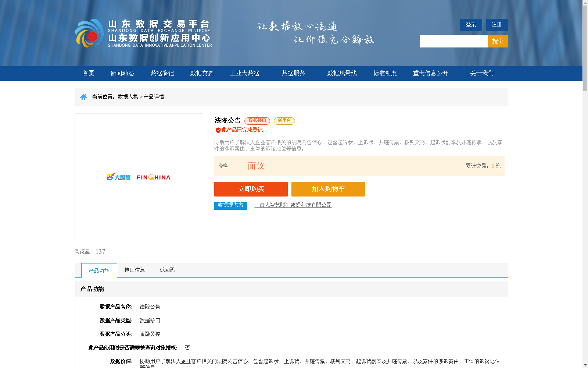Click the 数据提供方 blue label
Viewport: 588px width, 368px height.
[x=231, y=205]
